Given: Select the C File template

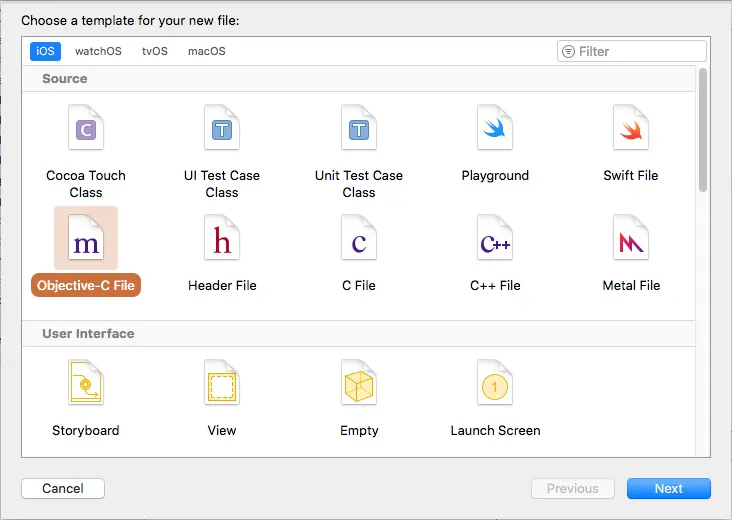Looking at the screenshot, I should (x=358, y=240).
